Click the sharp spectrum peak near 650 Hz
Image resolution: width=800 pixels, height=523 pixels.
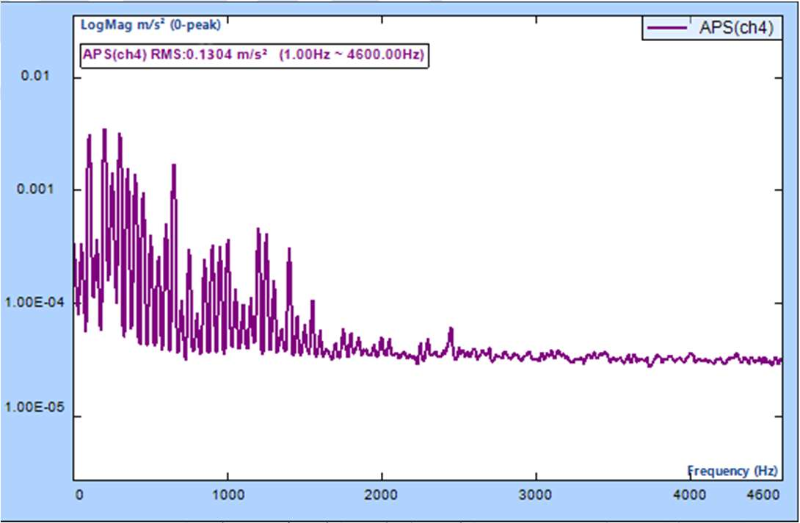(174, 166)
